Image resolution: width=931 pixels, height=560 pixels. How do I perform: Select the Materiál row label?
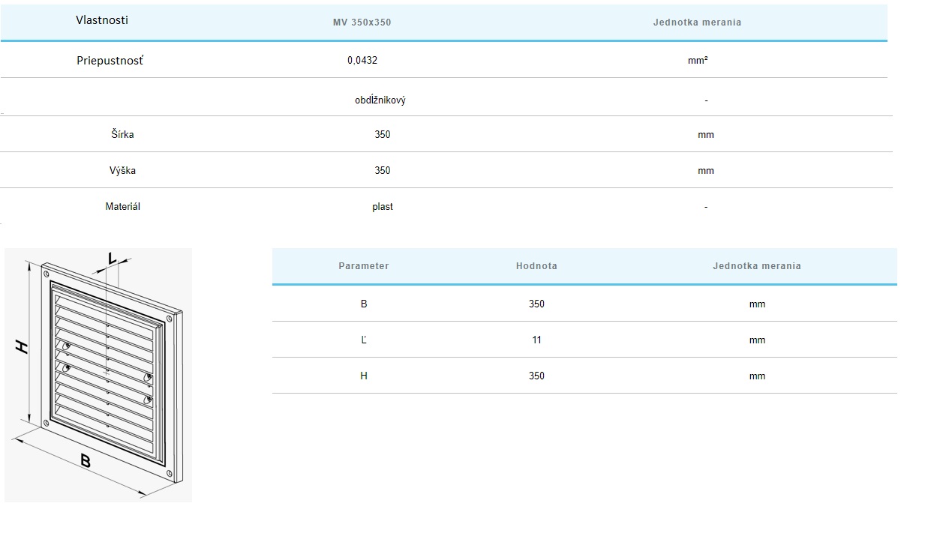click(x=122, y=207)
